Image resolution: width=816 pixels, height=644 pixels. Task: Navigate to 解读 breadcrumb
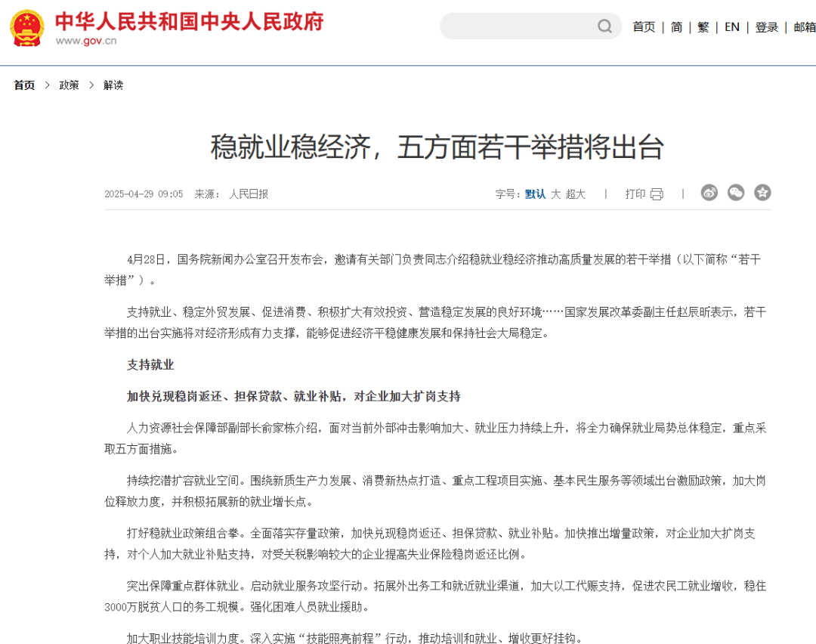click(113, 85)
